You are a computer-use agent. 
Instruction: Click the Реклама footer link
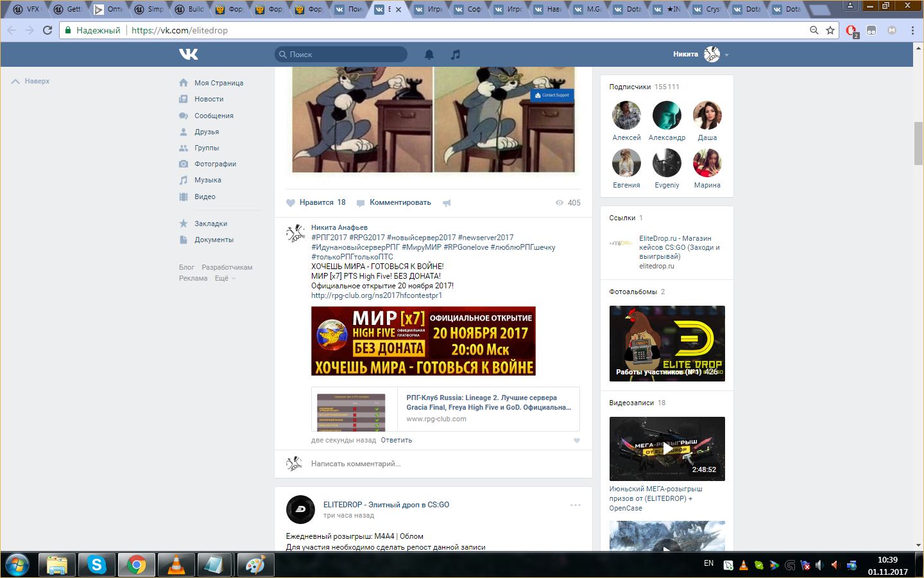(x=193, y=278)
